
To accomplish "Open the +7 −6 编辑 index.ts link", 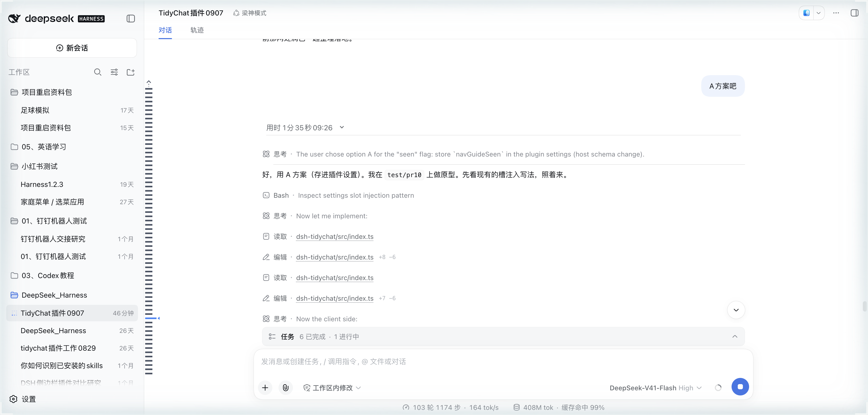I will pyautogui.click(x=335, y=298).
